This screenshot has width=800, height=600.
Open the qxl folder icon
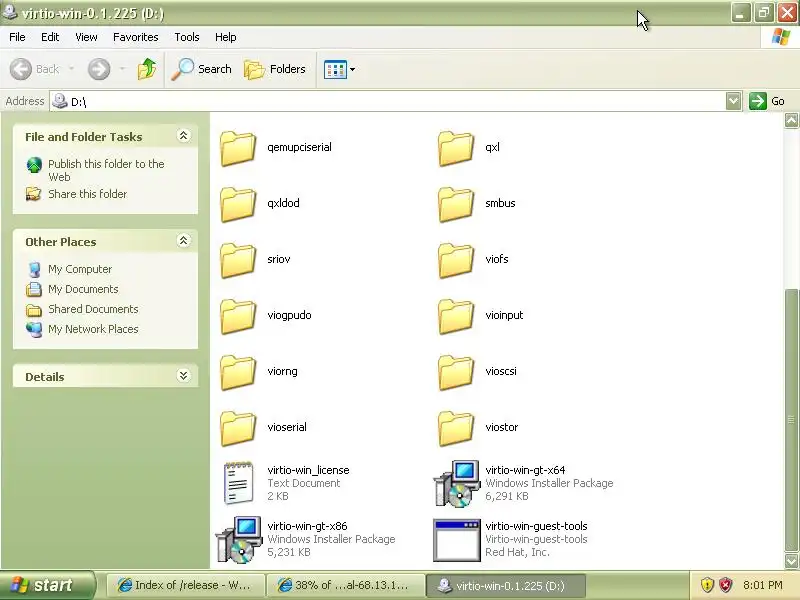pos(456,148)
